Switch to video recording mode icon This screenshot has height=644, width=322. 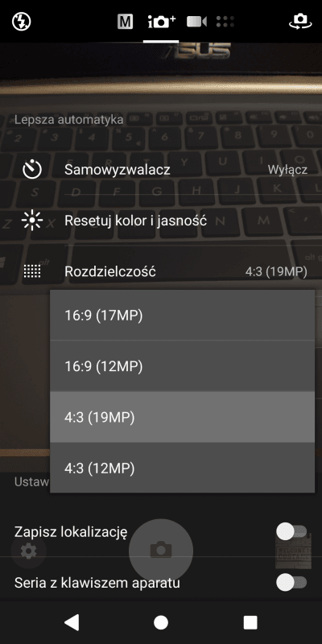[196, 22]
